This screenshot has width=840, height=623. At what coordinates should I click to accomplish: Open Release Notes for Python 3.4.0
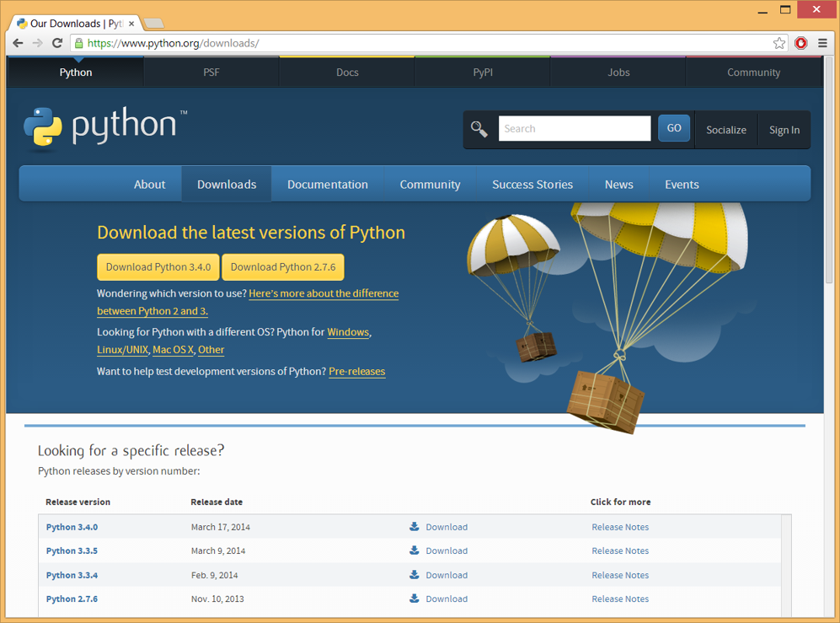620,527
